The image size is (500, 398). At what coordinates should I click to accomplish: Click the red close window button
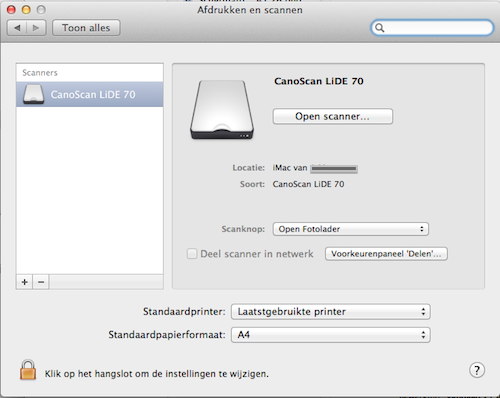(x=11, y=10)
